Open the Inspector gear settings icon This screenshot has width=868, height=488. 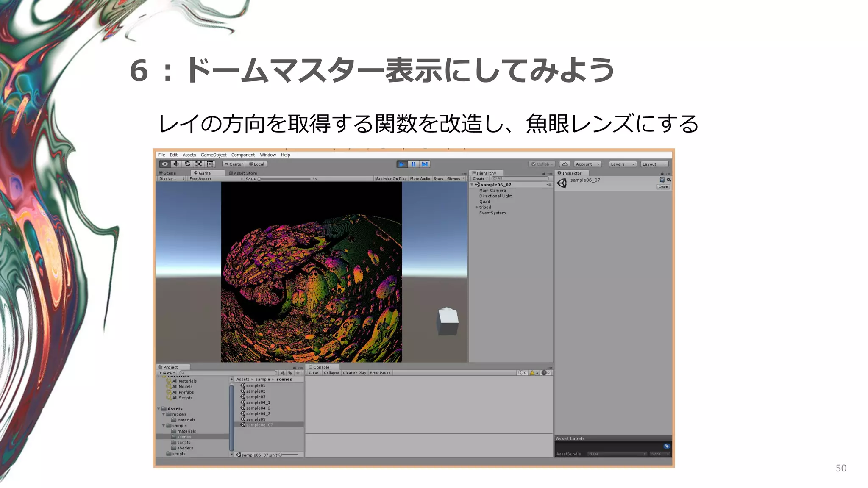[x=668, y=180]
